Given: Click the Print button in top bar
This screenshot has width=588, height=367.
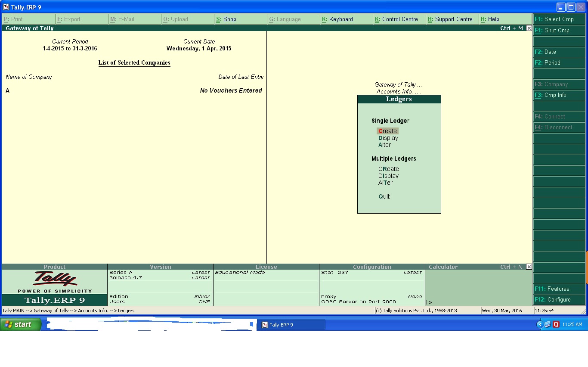Looking at the screenshot, I should click(x=29, y=19).
